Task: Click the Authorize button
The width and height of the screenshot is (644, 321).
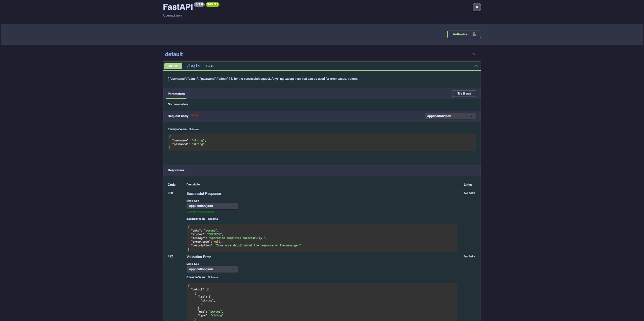Action: (460, 34)
